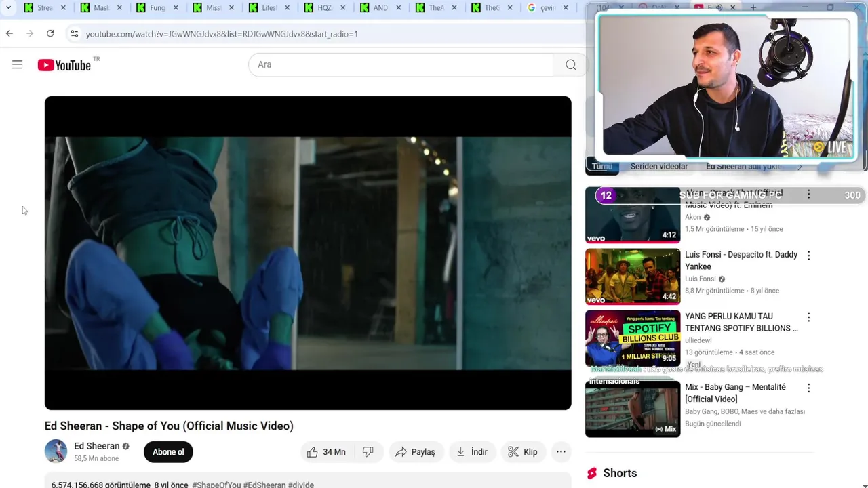Open the ulliedewi channel link

[x=698, y=340]
